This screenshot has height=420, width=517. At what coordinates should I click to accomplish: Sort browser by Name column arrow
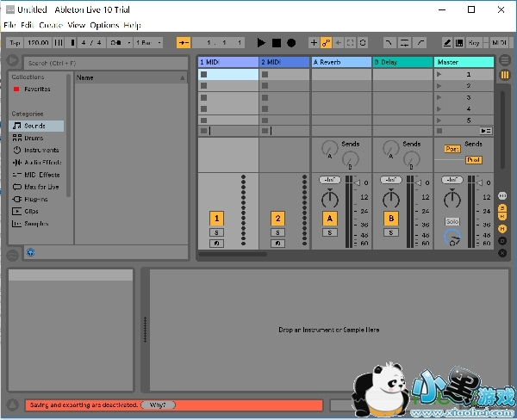[182, 77]
